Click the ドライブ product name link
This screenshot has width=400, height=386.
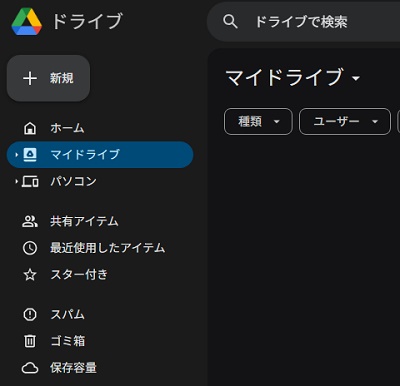pyautogui.click(x=87, y=22)
